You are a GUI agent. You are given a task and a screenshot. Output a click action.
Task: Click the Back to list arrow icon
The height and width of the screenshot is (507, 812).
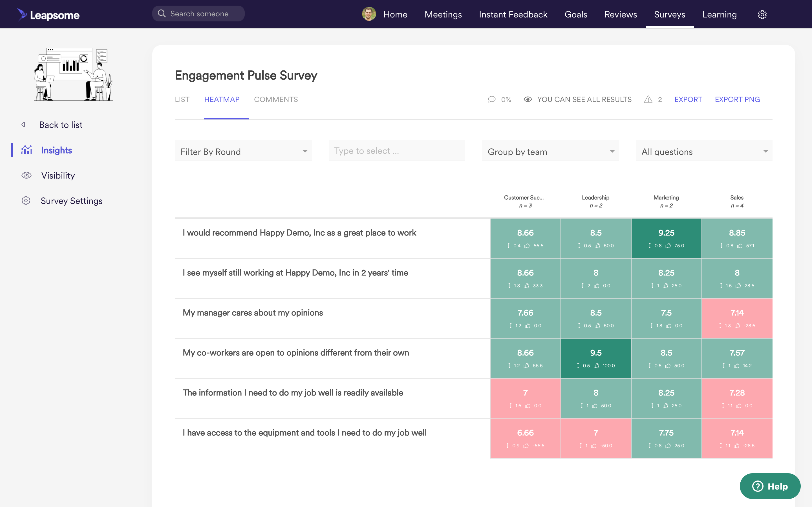coord(23,125)
